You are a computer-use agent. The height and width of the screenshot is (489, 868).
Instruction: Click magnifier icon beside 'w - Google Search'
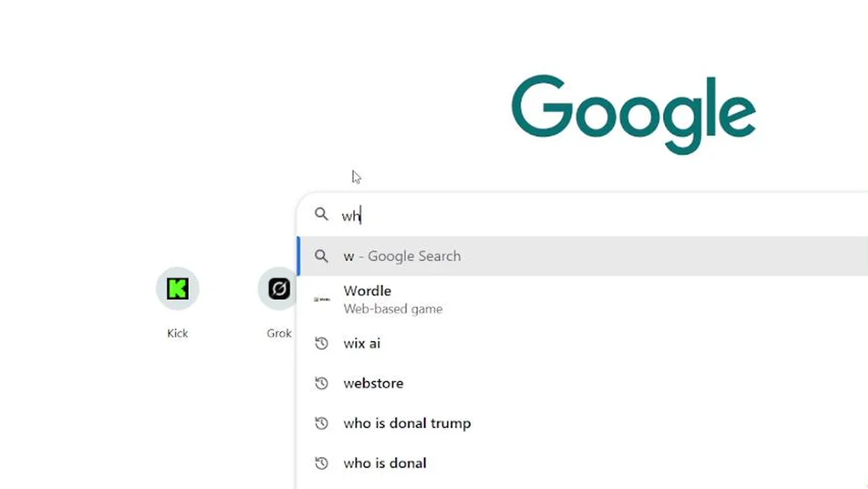(321, 256)
